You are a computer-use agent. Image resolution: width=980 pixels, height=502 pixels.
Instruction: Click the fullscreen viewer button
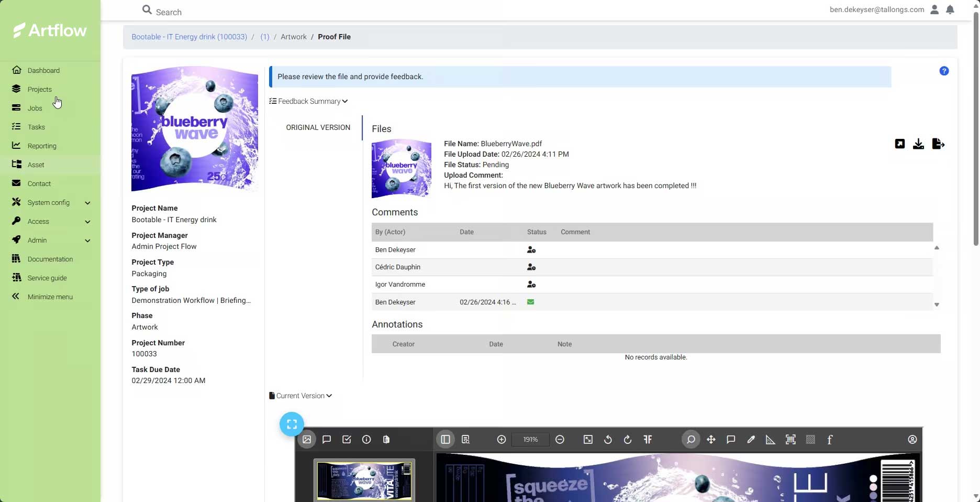(x=292, y=424)
